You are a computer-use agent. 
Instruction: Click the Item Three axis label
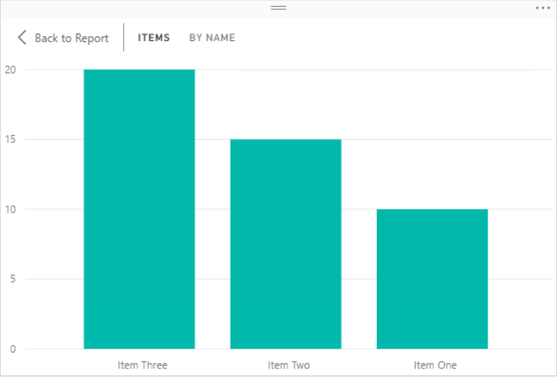(142, 365)
